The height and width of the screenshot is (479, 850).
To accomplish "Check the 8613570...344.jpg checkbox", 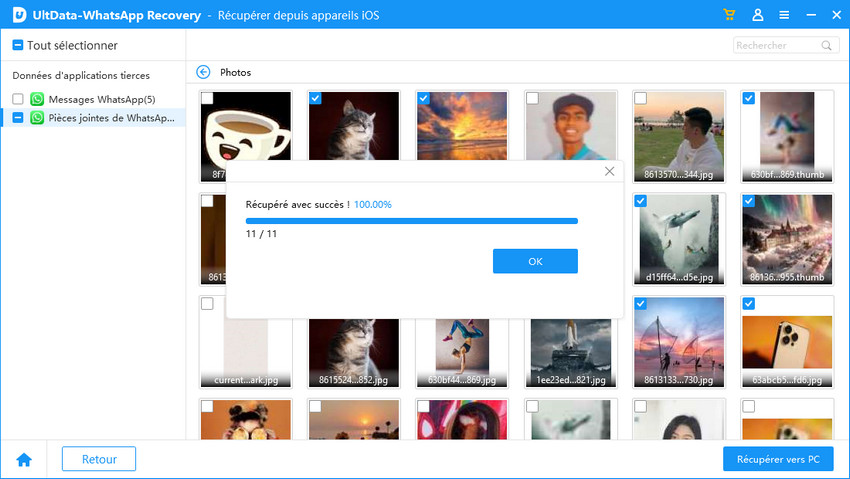I will tap(640, 98).
